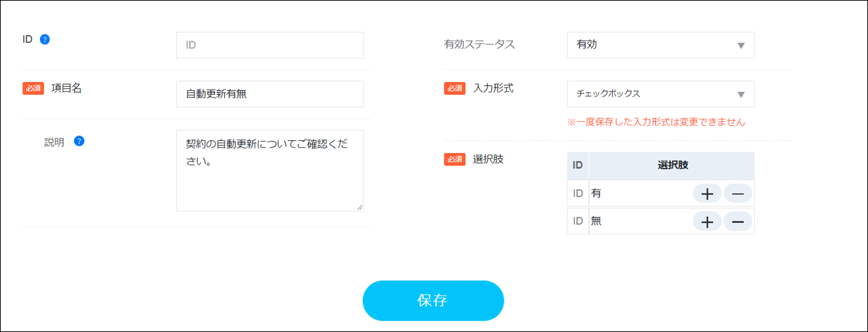Add a row after the 無 option
The width and height of the screenshot is (868, 332).
707,222
